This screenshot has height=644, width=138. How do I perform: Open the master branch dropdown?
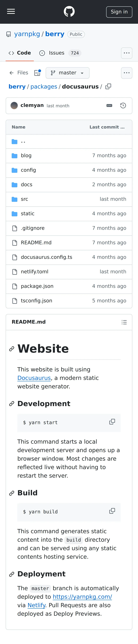67,73
